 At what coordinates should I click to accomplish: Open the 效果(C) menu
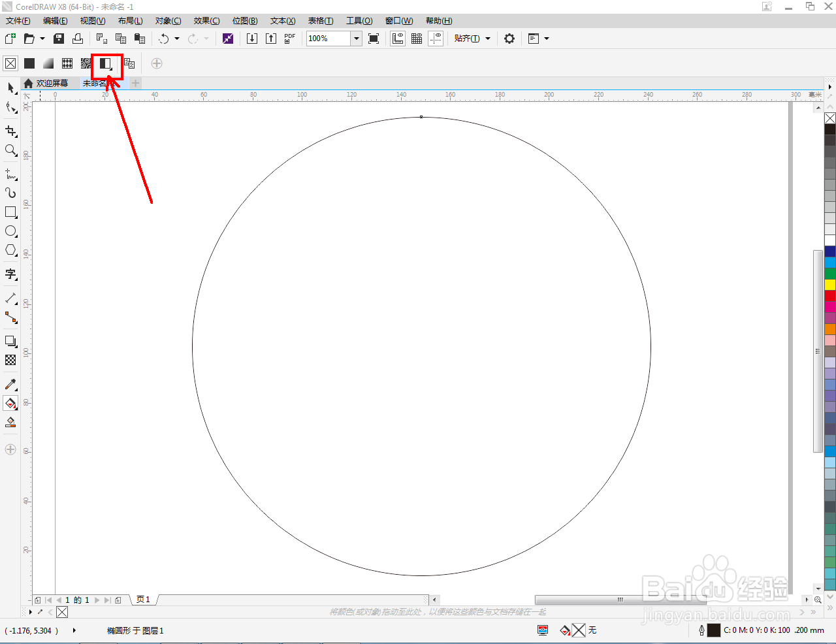(206, 21)
